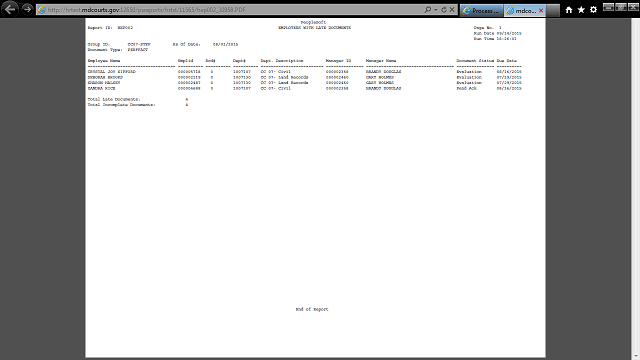This screenshot has width=640, height=360.
Task: Click the Total Incomplete Documents label
Action: pos(121,105)
